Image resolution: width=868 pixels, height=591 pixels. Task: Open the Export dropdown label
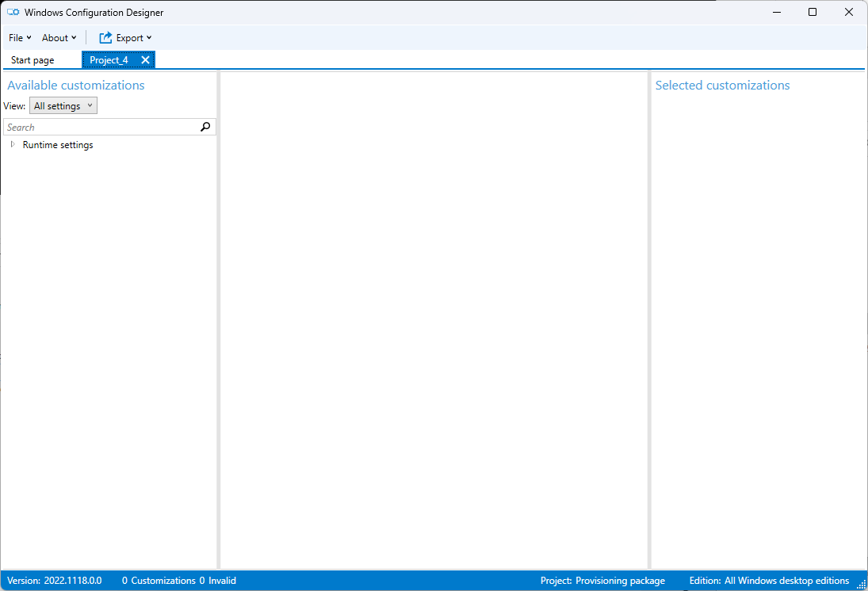coord(133,37)
